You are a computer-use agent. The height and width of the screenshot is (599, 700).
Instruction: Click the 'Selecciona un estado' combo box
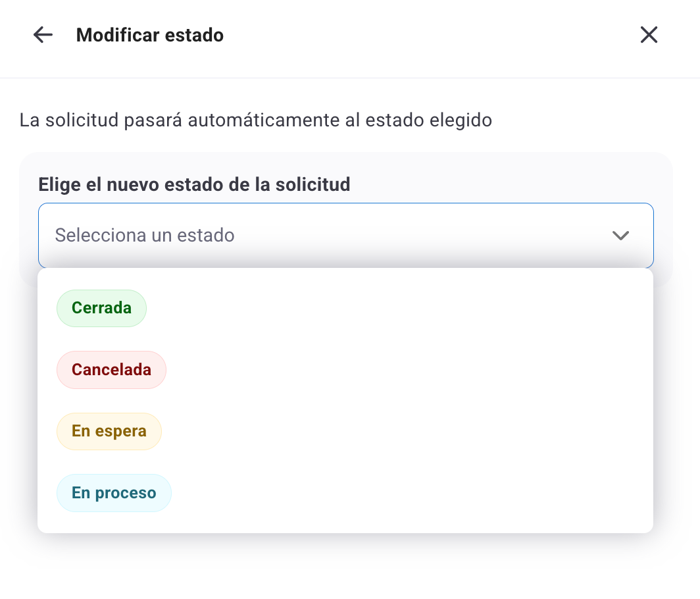pos(345,236)
